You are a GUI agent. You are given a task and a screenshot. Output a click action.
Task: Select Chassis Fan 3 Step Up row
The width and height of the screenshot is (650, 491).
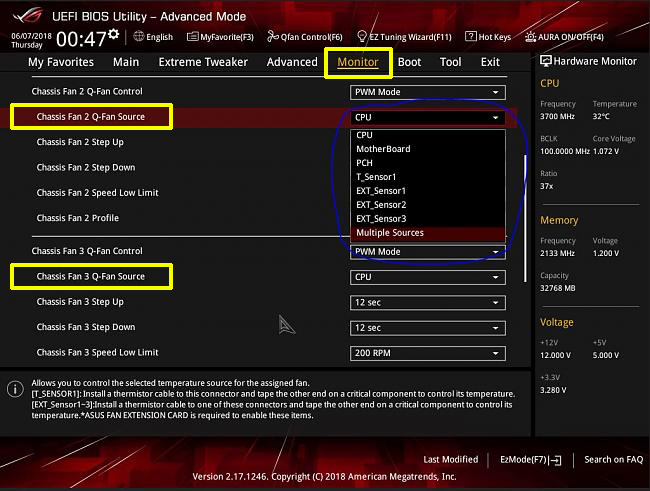click(80, 302)
